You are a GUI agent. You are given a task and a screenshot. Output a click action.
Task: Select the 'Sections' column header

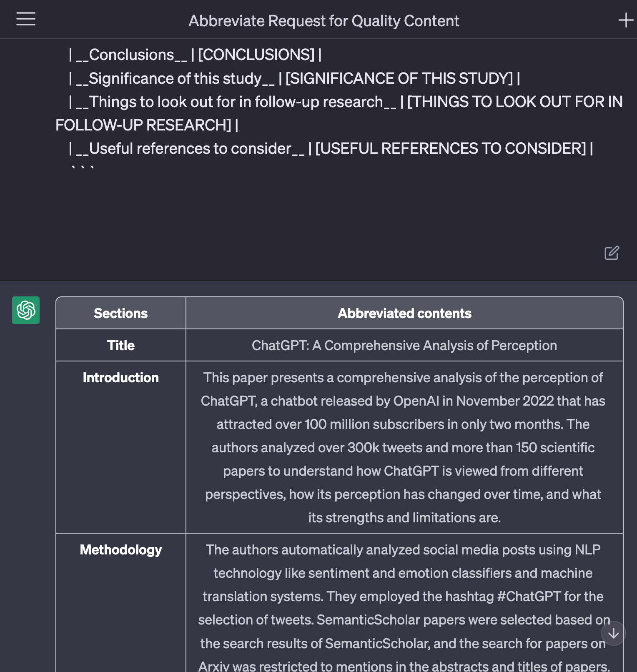[x=120, y=313]
